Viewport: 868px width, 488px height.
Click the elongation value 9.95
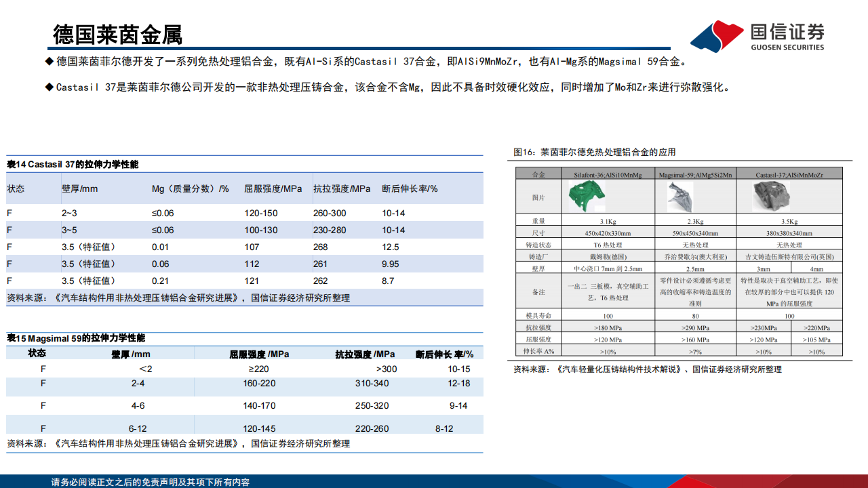[391, 264]
